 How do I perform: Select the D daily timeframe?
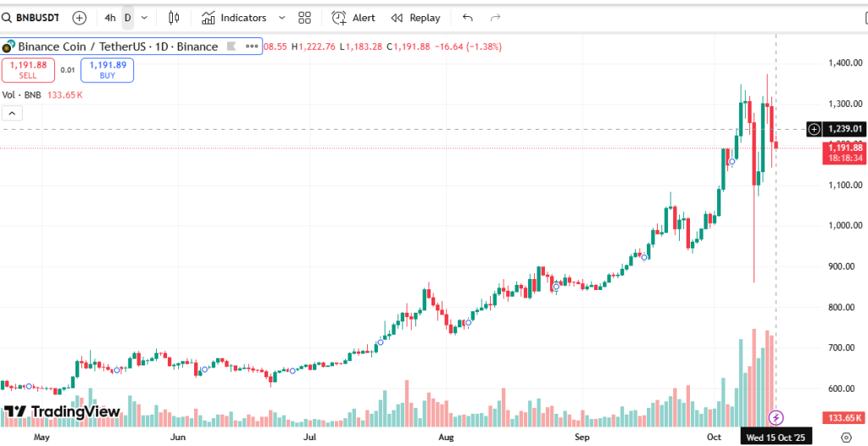(x=128, y=18)
